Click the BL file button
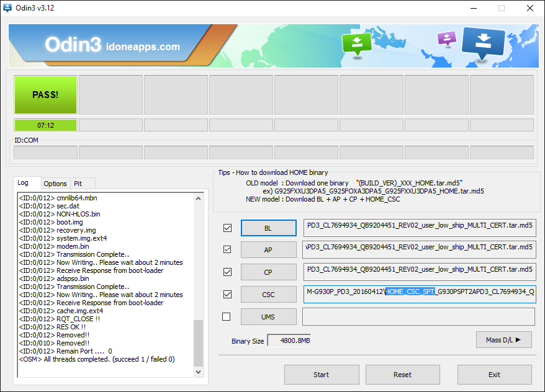This screenshot has width=545, height=392. [269, 228]
